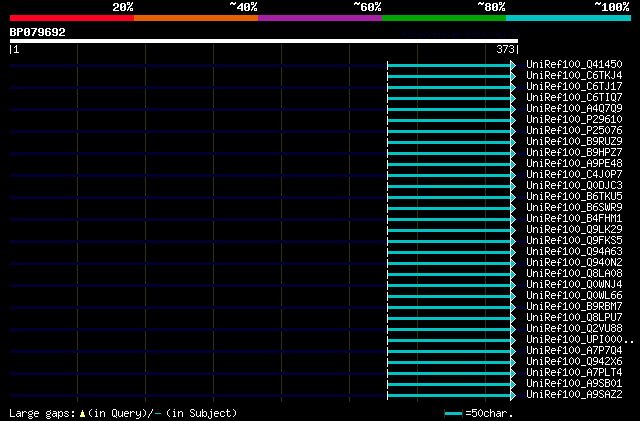Image resolution: width=640 pixels, height=421 pixels.
Task: Click the cyan alignment bar for A7P7Q4
Action: [449, 352]
